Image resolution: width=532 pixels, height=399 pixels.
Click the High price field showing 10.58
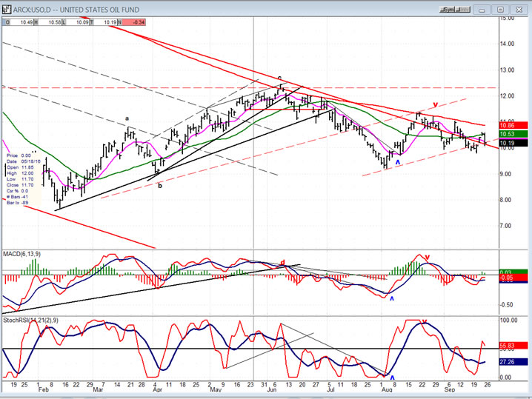click(x=53, y=22)
